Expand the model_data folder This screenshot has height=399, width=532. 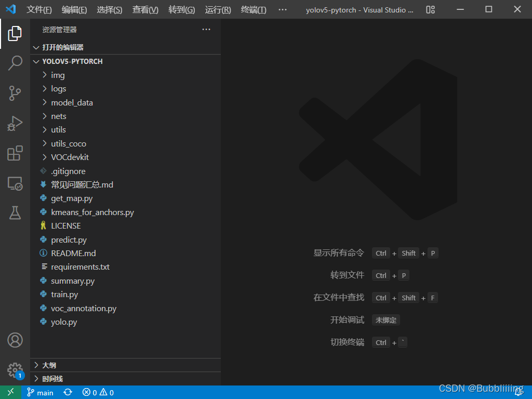pos(126,102)
